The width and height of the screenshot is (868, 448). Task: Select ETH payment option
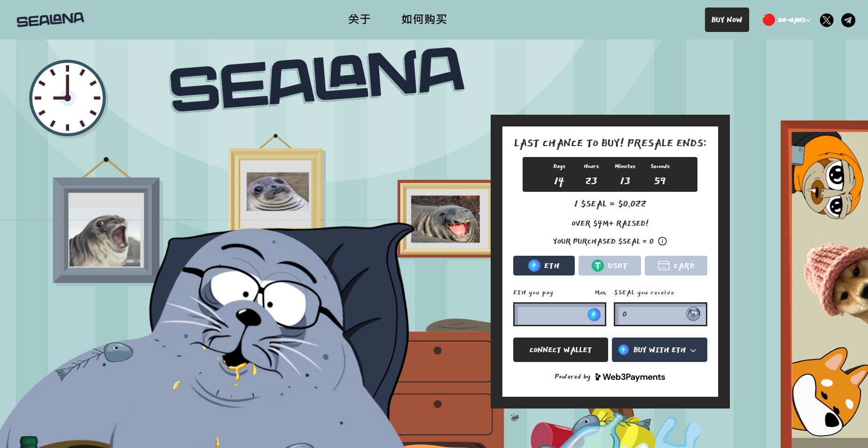click(544, 266)
